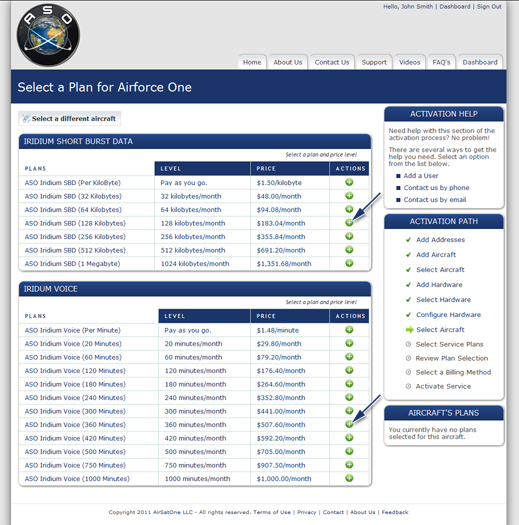Add the Voice 500 Minutes plan
Screen dimensions: 519x525
coord(349,451)
